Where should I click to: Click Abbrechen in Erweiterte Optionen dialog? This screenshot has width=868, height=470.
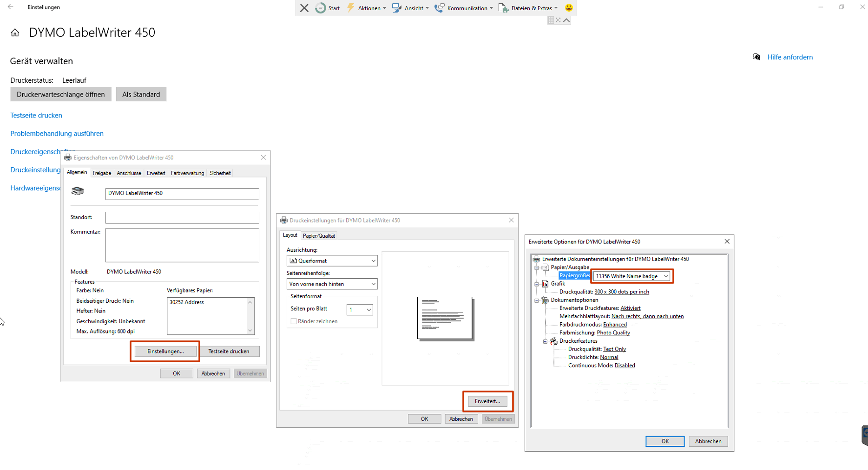click(708, 441)
